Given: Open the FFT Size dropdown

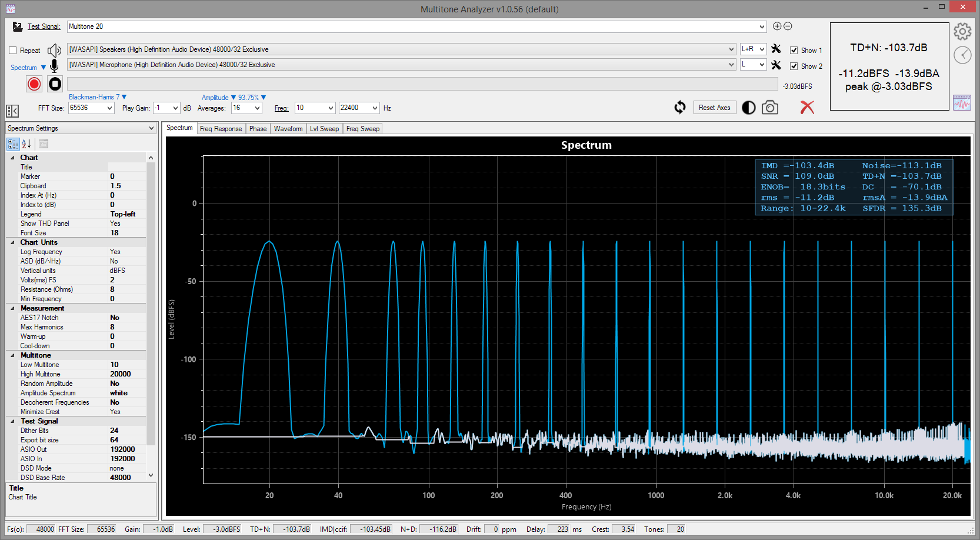Looking at the screenshot, I should point(109,108).
